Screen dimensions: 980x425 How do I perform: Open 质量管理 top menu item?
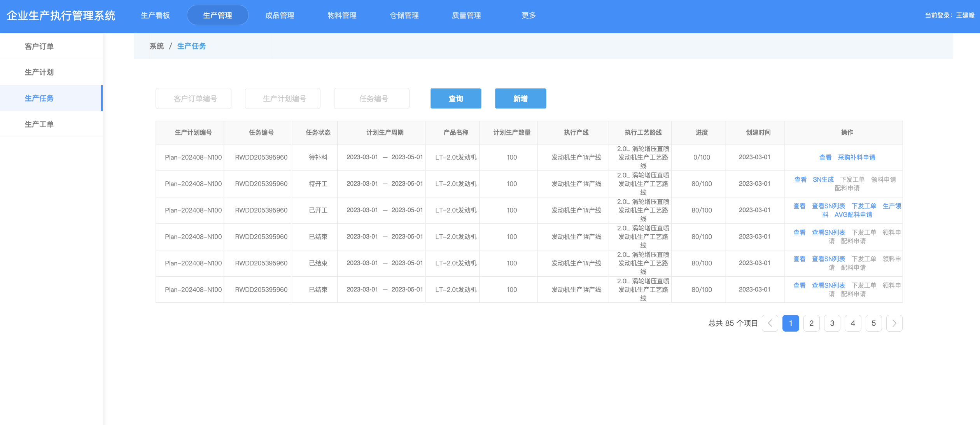(x=466, y=15)
